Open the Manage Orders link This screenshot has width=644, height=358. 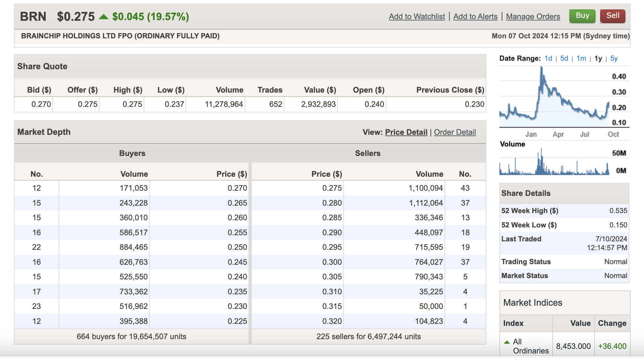point(533,17)
